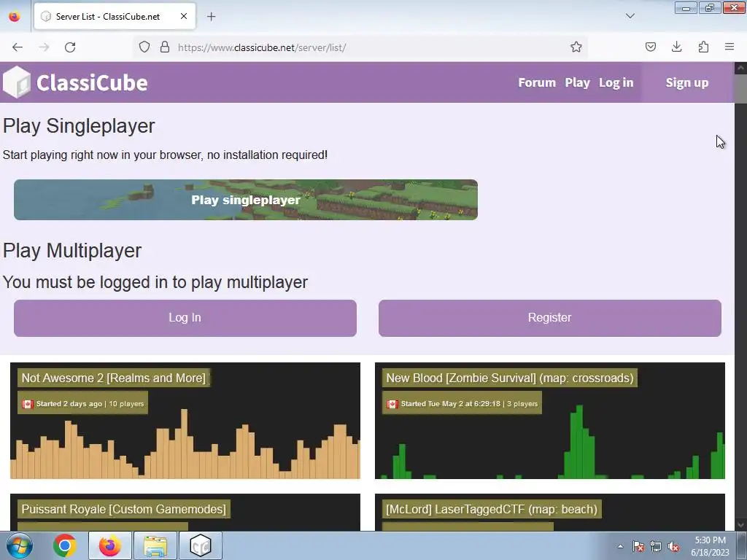The height and width of the screenshot is (560, 747).
Task: Click the scrollbar down arrow
Action: [x=740, y=525]
